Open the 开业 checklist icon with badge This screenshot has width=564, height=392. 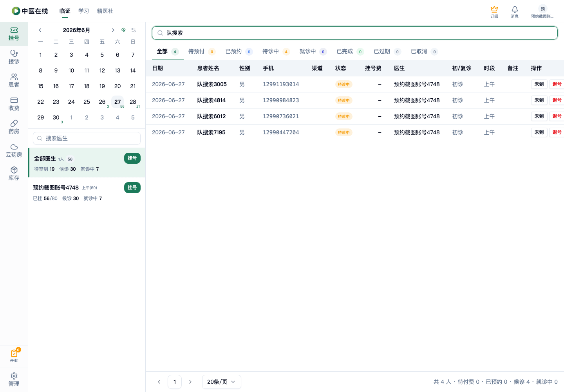[x=14, y=355]
